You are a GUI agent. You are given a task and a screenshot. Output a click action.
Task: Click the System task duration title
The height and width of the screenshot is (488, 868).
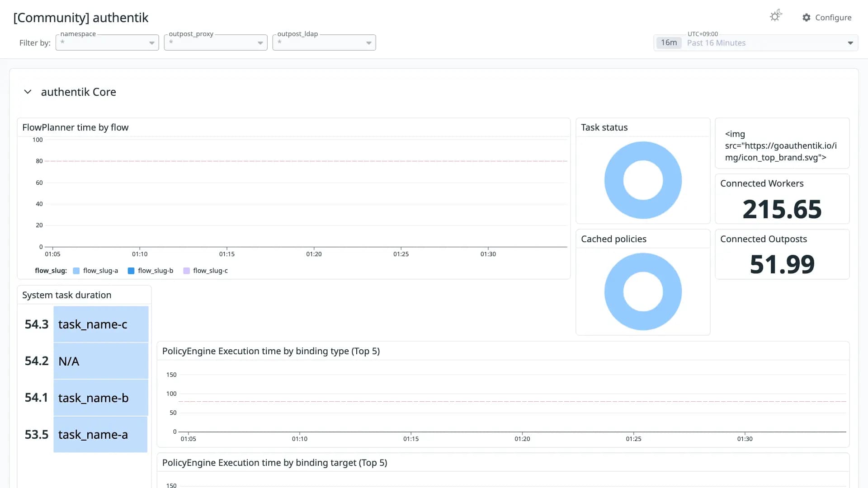[x=67, y=295]
